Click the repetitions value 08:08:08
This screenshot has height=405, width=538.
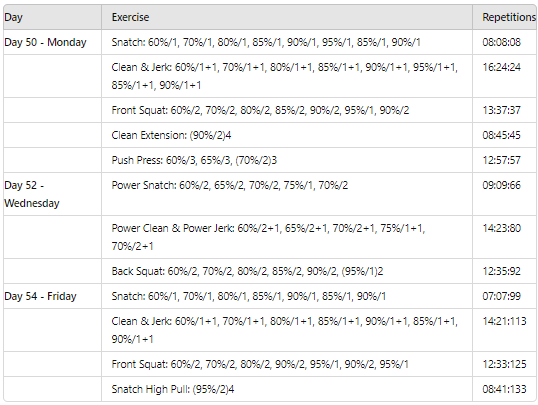pyautogui.click(x=501, y=42)
